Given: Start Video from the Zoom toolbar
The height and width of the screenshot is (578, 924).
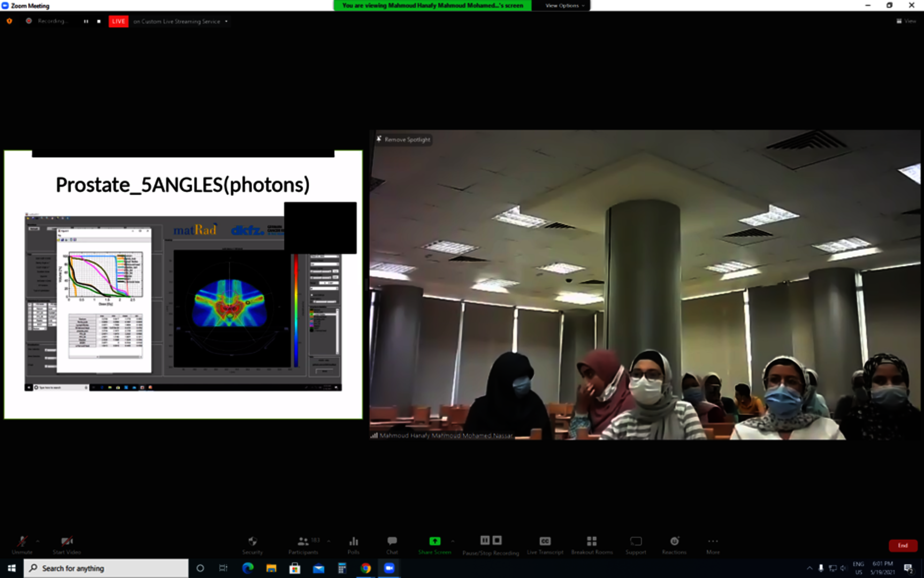Looking at the screenshot, I should point(66,544).
